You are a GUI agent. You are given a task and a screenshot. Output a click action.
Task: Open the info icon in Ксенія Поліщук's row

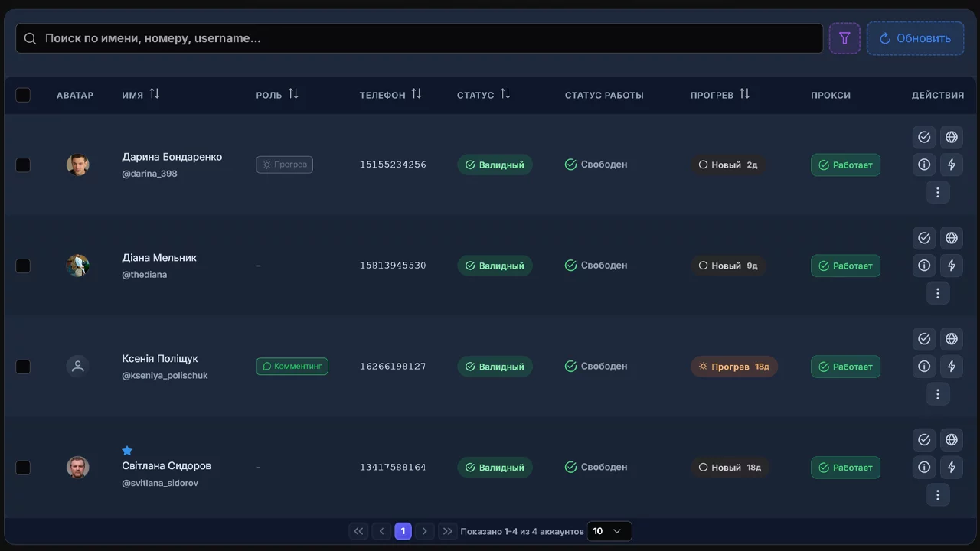pos(924,367)
